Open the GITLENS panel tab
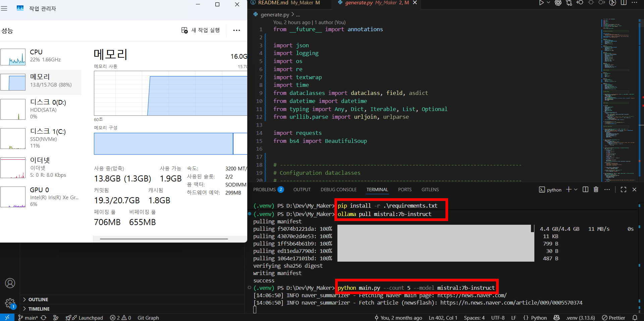The image size is (644, 321). (x=430, y=190)
